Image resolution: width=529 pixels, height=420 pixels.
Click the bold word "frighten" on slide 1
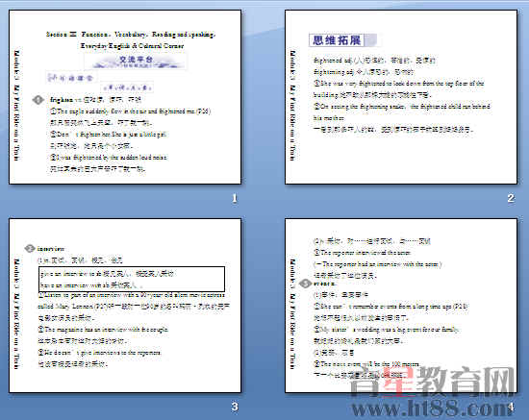click(x=61, y=100)
